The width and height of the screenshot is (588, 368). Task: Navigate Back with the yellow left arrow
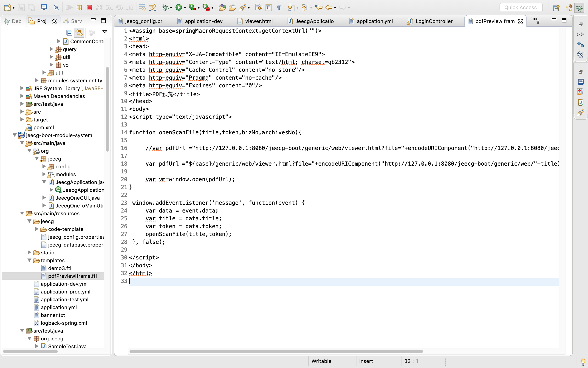tap(329, 8)
